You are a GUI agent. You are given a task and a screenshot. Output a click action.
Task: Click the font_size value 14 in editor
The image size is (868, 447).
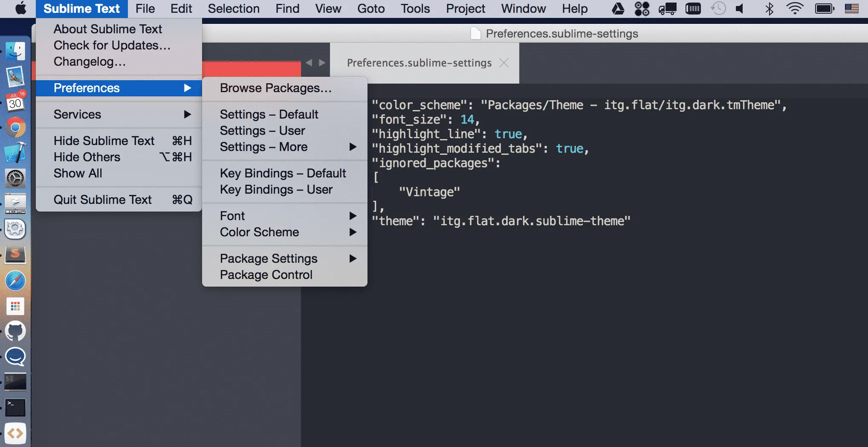coord(467,119)
